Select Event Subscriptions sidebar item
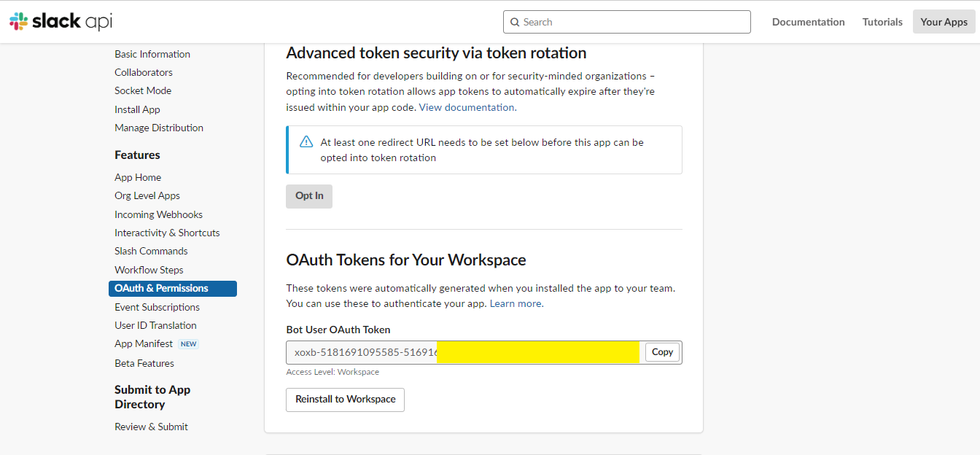 (x=157, y=307)
